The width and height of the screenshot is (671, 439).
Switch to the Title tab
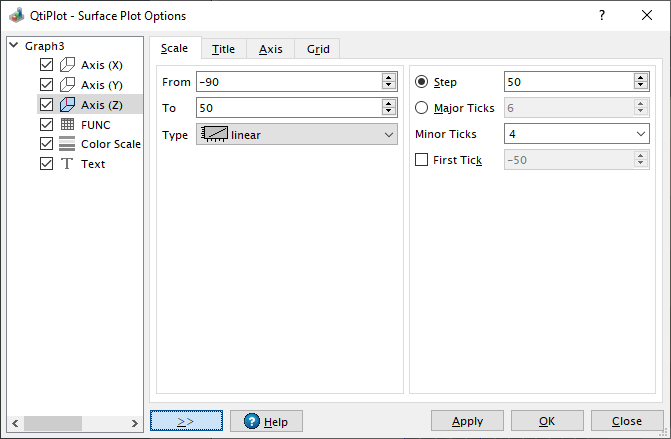coord(223,49)
